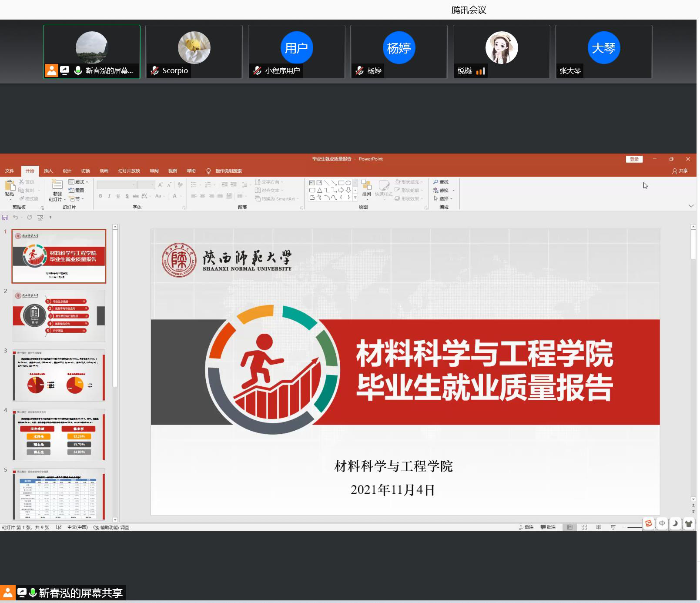
Task: Collapse the ribbon using the chevron
Action: 691,206
